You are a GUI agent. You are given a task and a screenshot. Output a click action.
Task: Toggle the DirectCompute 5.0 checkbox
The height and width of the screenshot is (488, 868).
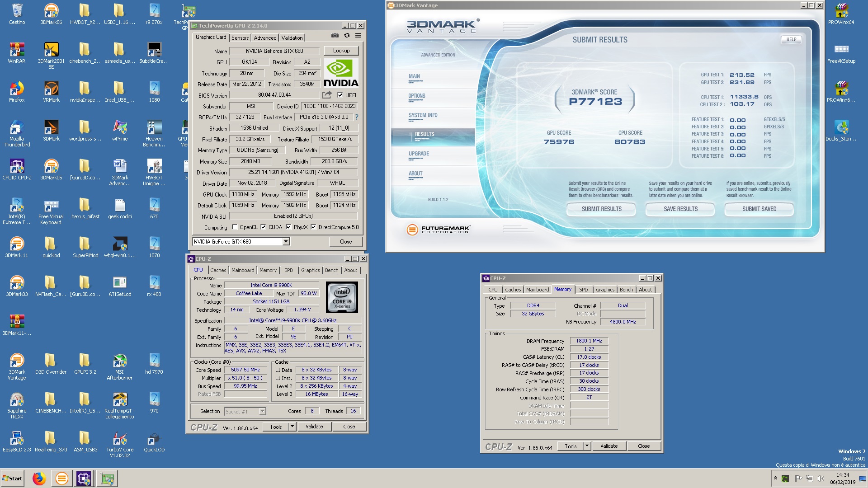tap(313, 227)
